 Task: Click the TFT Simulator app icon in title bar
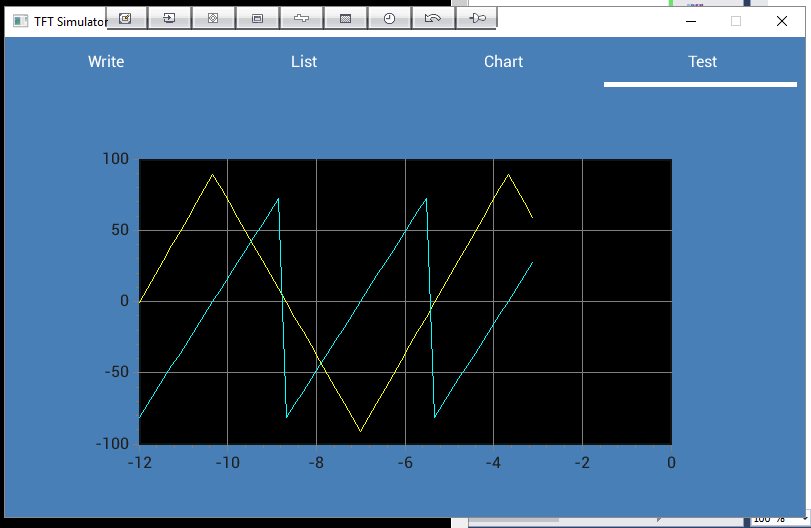(x=20, y=21)
